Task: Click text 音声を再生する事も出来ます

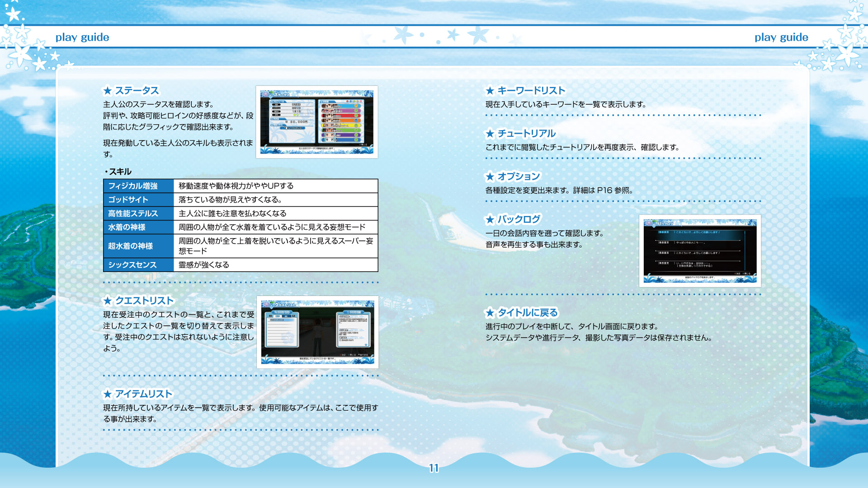Action: click(x=534, y=245)
